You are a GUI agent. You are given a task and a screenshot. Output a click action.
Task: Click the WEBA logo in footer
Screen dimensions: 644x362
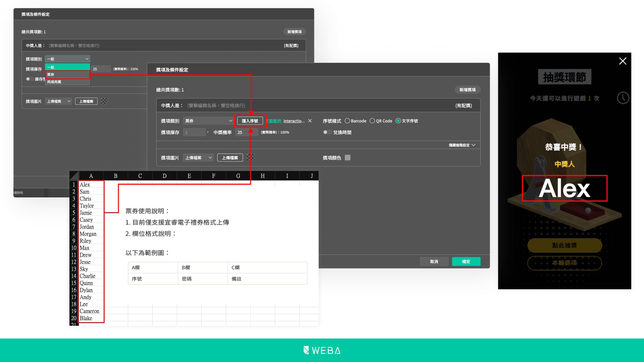322,350
